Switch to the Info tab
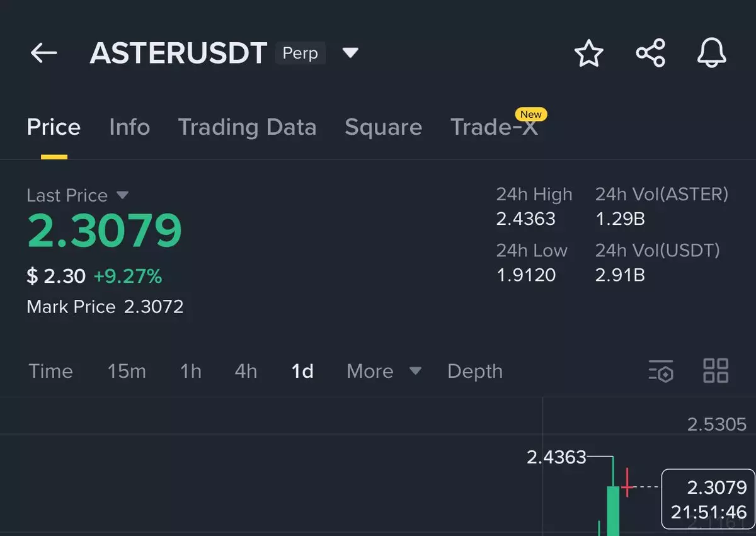 click(129, 127)
